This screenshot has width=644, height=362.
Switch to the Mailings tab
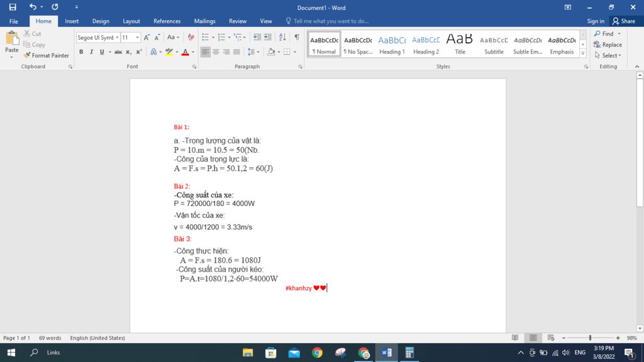(204, 21)
